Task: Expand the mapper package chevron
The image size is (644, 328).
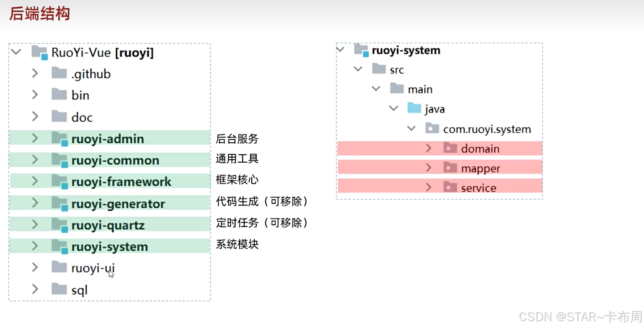Action: point(428,167)
